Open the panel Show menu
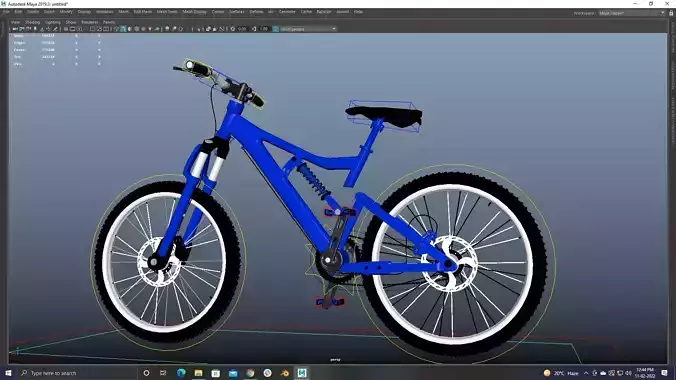Screen dimensions: 676x380 tap(71, 22)
